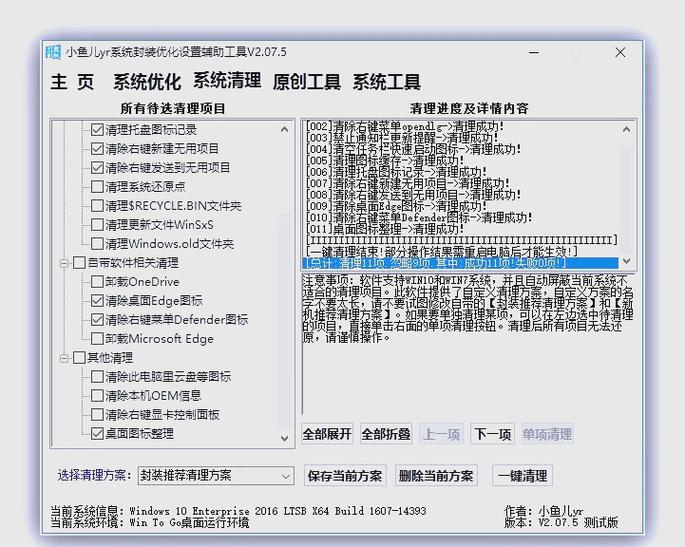Viewport: 685px width, 547px height.
Task: Toggle 清除右键菜单Defender图标 checkbox
Action: coord(97,320)
